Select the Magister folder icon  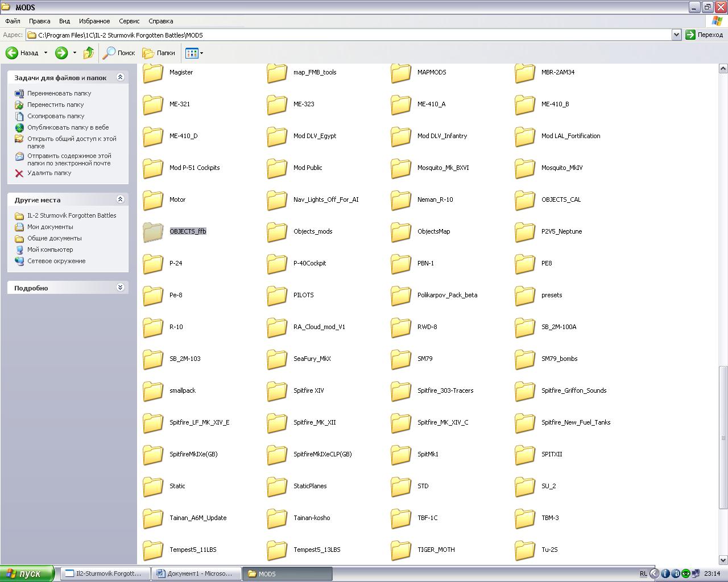[x=153, y=72]
